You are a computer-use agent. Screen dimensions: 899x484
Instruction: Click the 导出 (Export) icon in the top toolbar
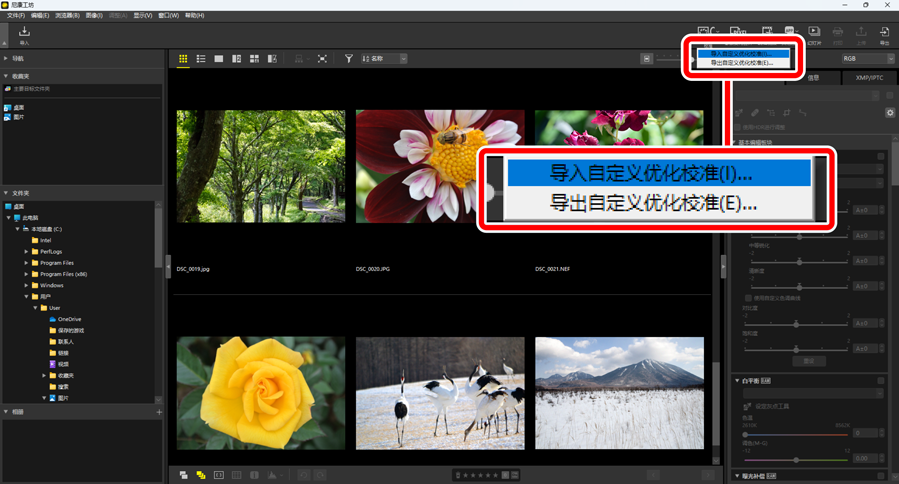pyautogui.click(x=884, y=34)
